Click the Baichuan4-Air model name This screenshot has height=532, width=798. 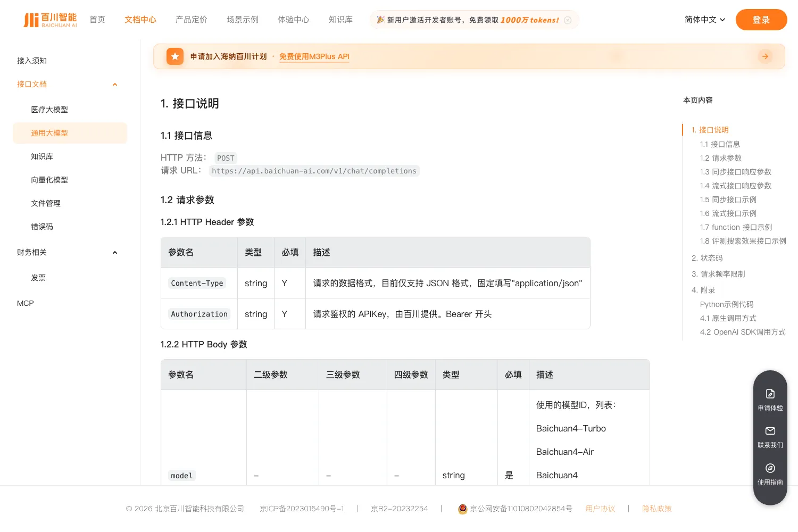pyautogui.click(x=565, y=452)
